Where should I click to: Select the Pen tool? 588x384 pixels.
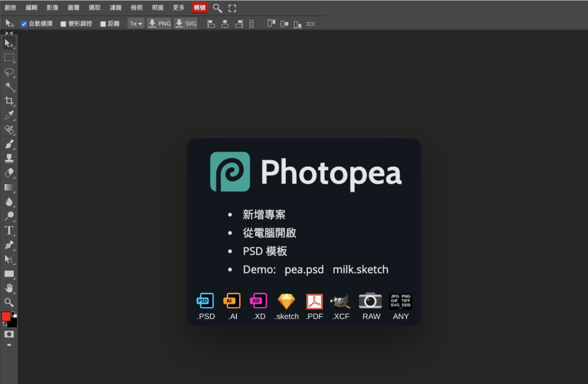coord(9,245)
